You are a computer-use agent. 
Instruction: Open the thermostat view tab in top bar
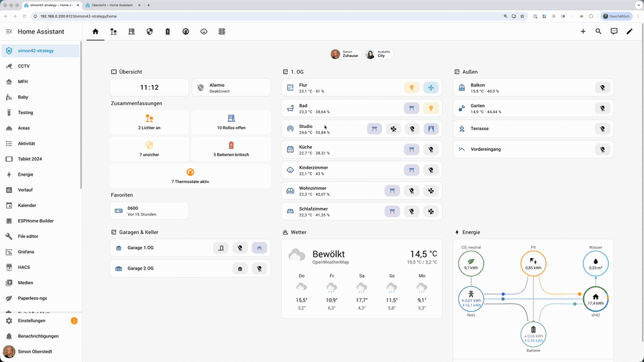[186, 32]
